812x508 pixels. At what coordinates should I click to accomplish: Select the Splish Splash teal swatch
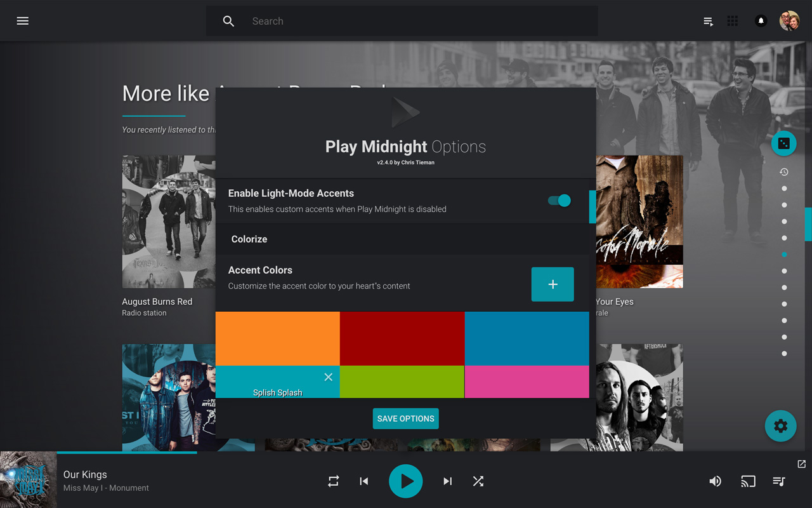pos(278,382)
